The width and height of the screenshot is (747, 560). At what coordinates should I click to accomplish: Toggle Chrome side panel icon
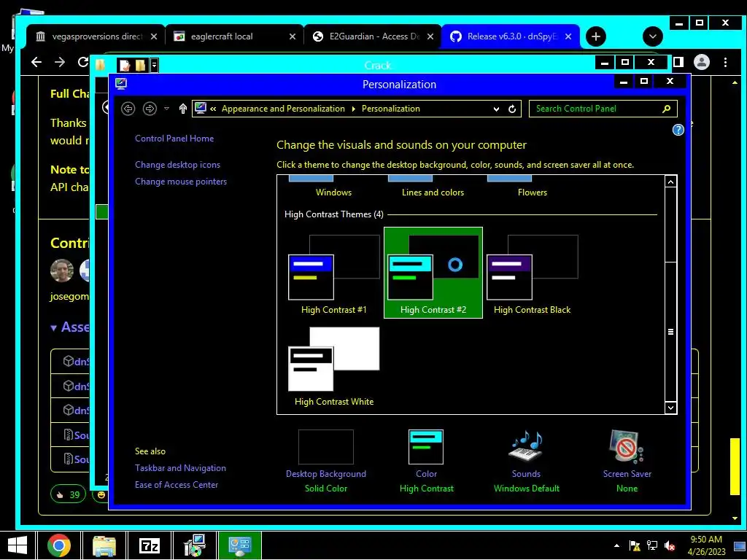[678, 62]
